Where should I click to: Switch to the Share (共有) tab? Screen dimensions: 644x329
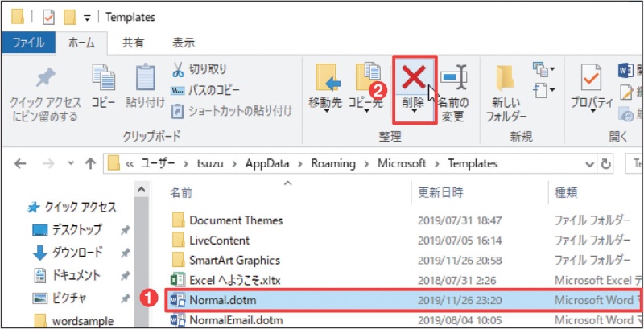point(133,43)
